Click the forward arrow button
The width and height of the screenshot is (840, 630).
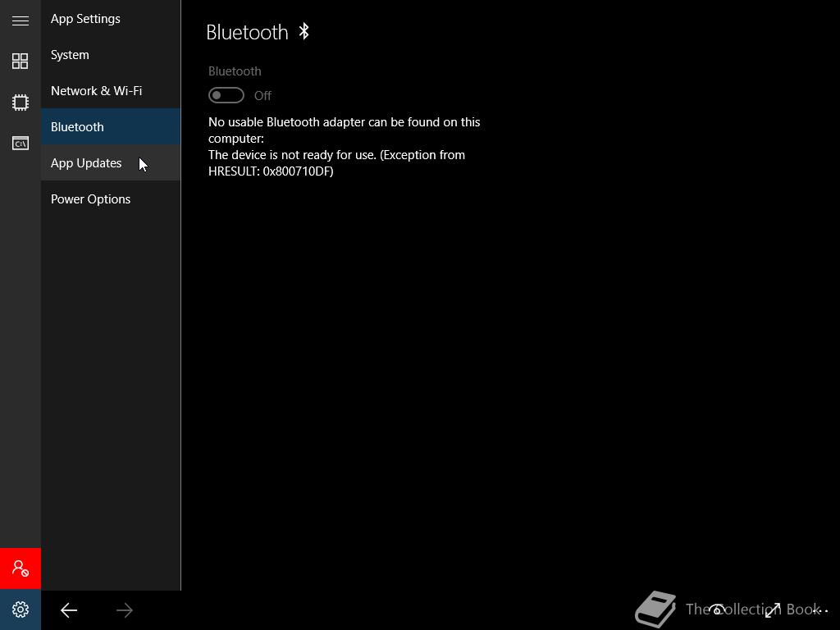[x=125, y=610]
